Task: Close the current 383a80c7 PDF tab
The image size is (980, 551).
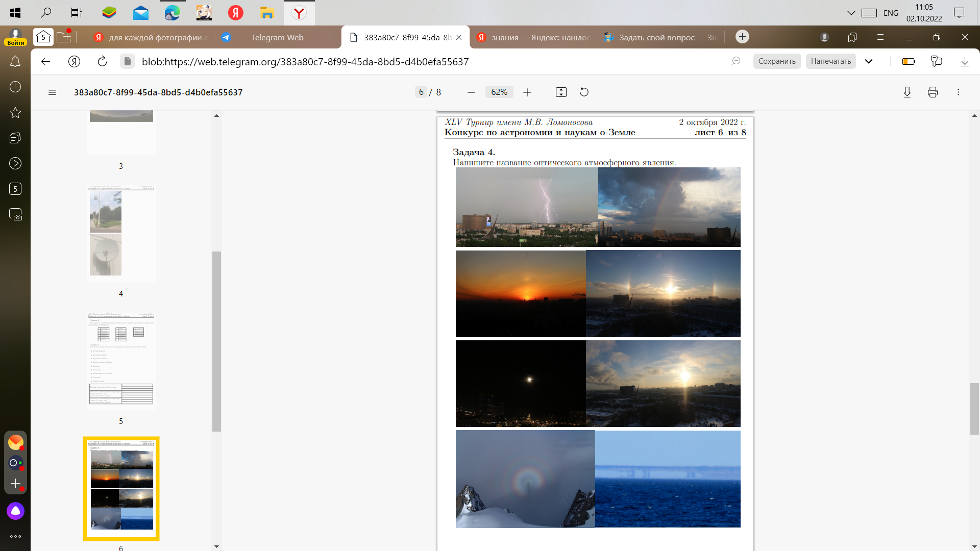Action: pyautogui.click(x=459, y=37)
